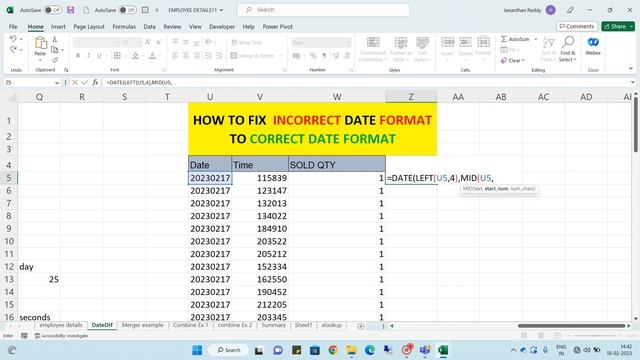This screenshot has width=640, height=360.
Task: Switch to the Data tab
Action: pos(149,27)
